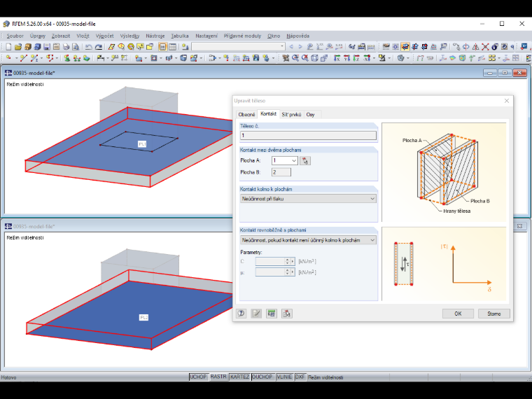This screenshot has width=532, height=399.
Task: Close the Upravit těleso dialog
Action: tap(507, 101)
